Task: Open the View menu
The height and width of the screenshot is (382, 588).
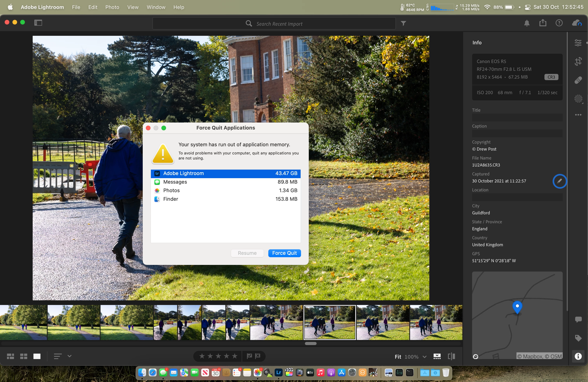Action: [x=133, y=7]
